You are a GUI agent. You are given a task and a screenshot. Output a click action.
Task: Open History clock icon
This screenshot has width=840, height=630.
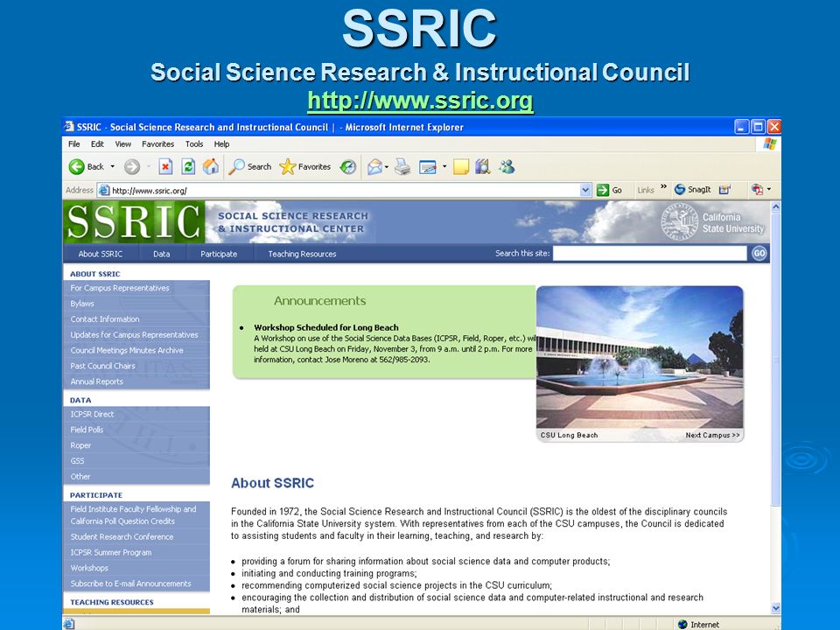pos(348,167)
